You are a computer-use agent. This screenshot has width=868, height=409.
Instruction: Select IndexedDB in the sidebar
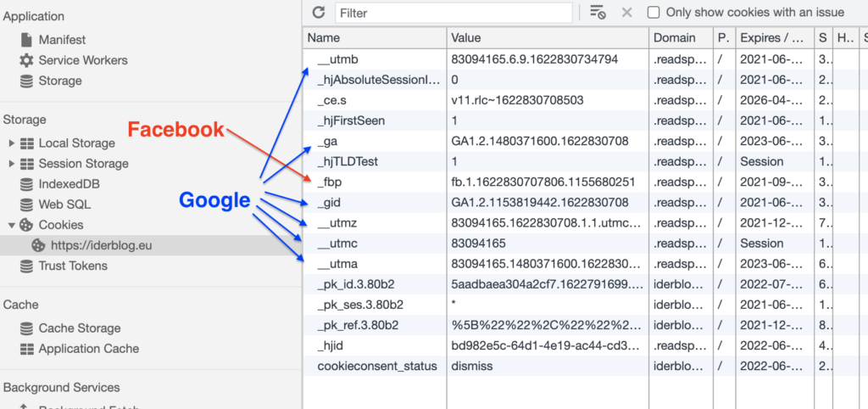click(70, 184)
